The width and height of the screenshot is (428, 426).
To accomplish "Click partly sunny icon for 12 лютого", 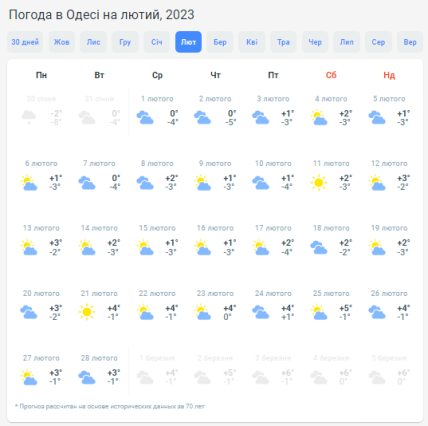I will point(377,182).
